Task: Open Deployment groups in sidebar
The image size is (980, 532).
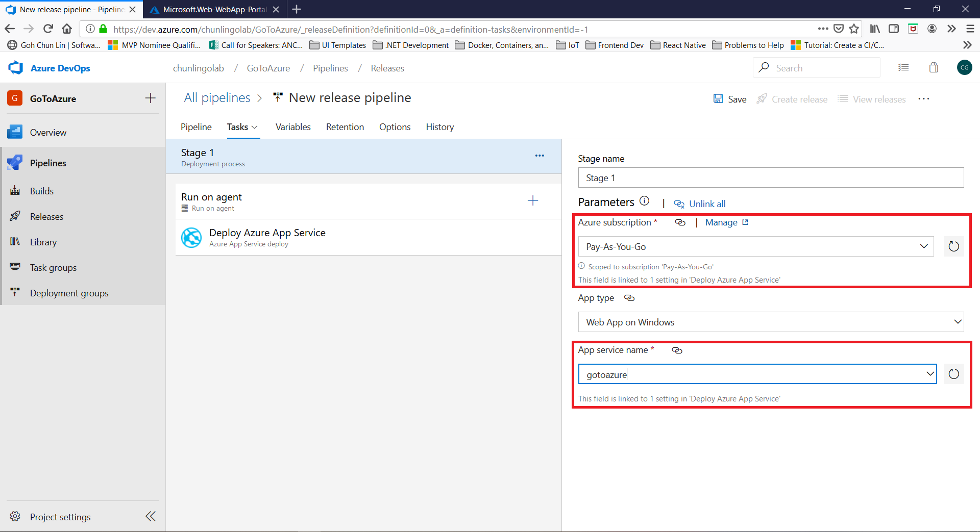Action: pos(69,293)
